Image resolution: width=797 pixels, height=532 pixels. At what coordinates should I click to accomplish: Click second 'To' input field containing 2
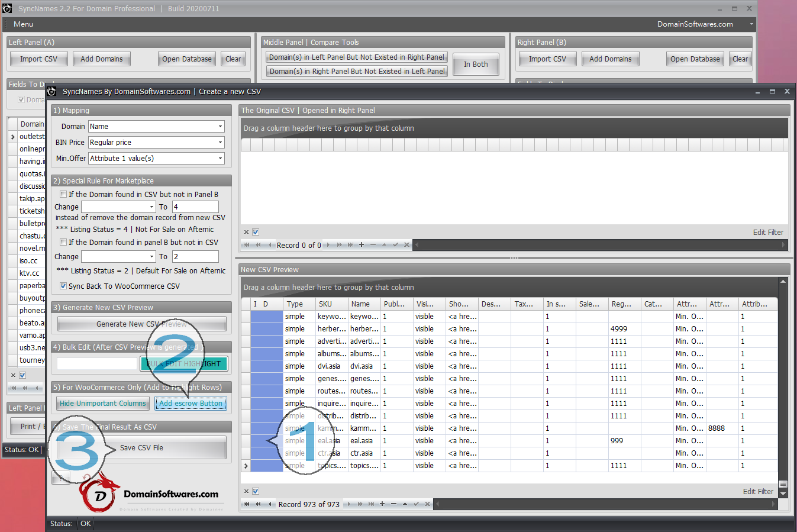[195, 256]
